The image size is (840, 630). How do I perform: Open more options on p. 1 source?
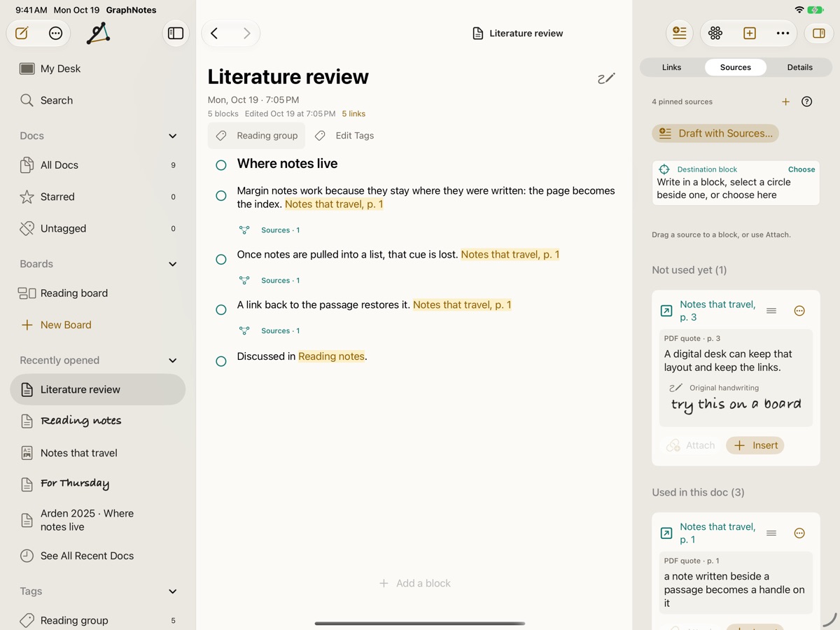point(799,533)
